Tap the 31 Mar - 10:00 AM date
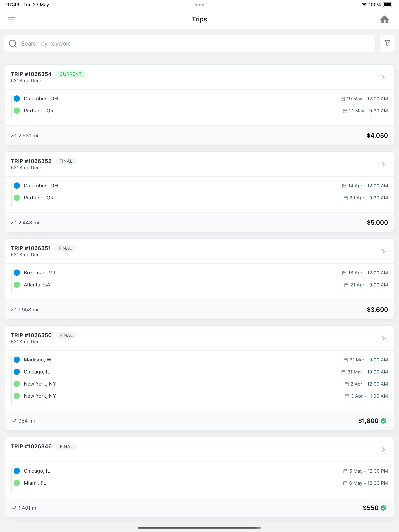 click(x=367, y=372)
